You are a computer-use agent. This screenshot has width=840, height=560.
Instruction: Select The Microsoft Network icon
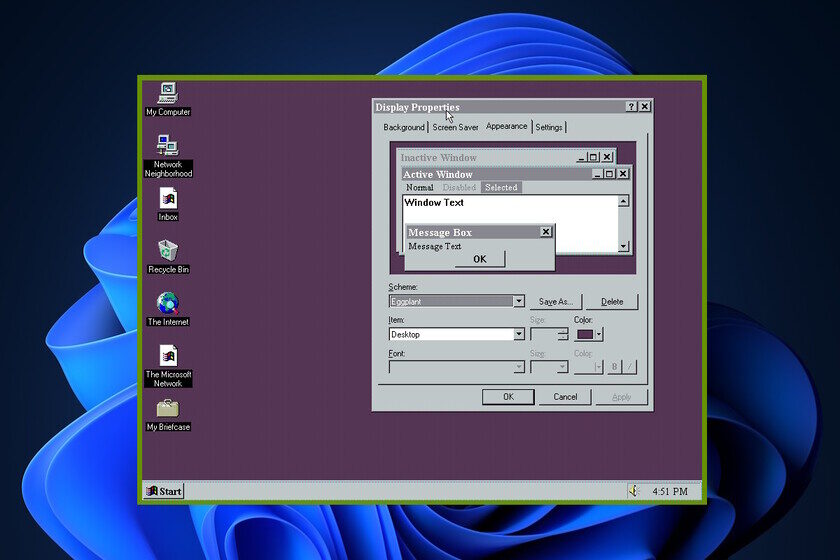click(x=168, y=366)
